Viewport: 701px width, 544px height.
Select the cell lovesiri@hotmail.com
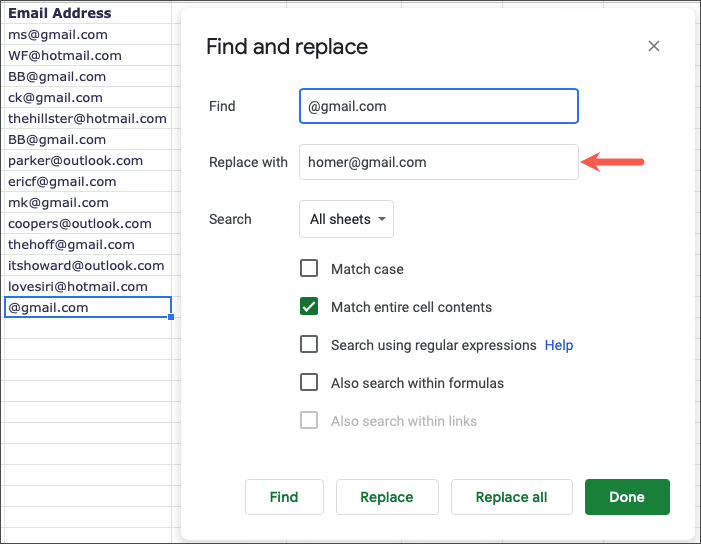tap(78, 286)
